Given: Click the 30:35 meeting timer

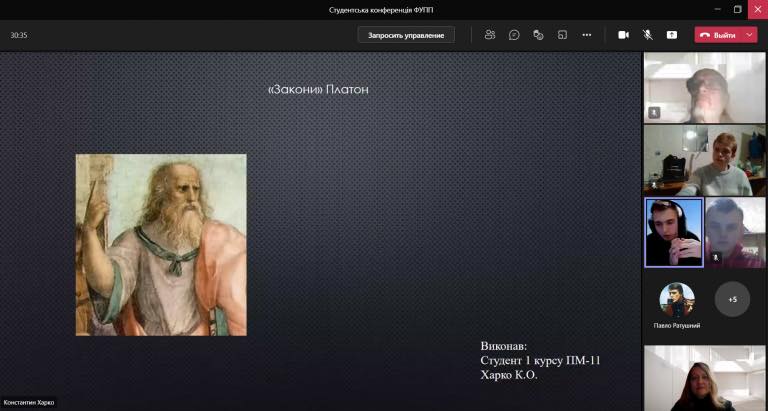Looking at the screenshot, I should tap(19, 35).
